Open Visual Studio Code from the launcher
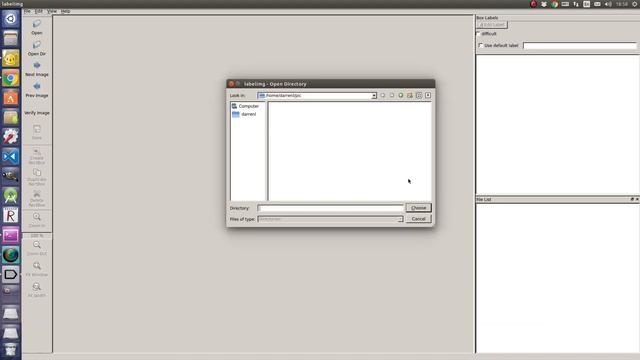The image size is (640, 360). [x=11, y=156]
